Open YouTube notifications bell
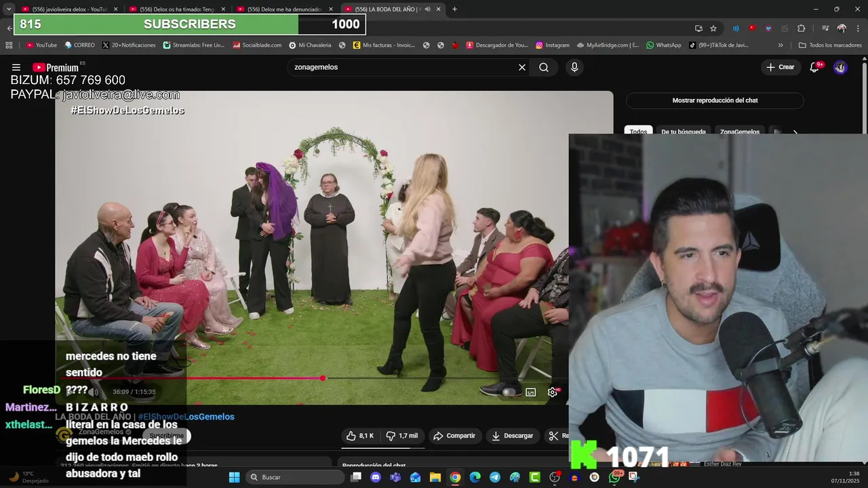This screenshot has width=868, height=488. (814, 67)
